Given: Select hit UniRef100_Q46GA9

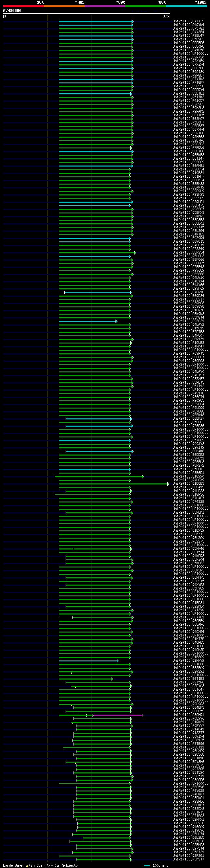Looking at the screenshot, I should [188, 827].
